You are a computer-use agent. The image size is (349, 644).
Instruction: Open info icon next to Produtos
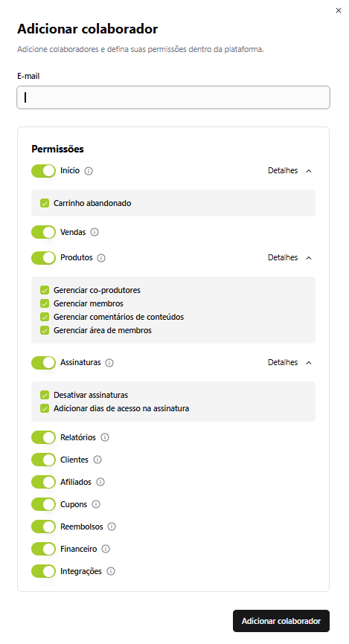[101, 258]
